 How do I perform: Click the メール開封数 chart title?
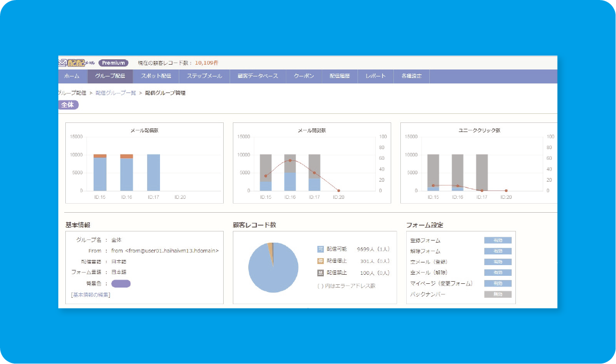click(312, 130)
